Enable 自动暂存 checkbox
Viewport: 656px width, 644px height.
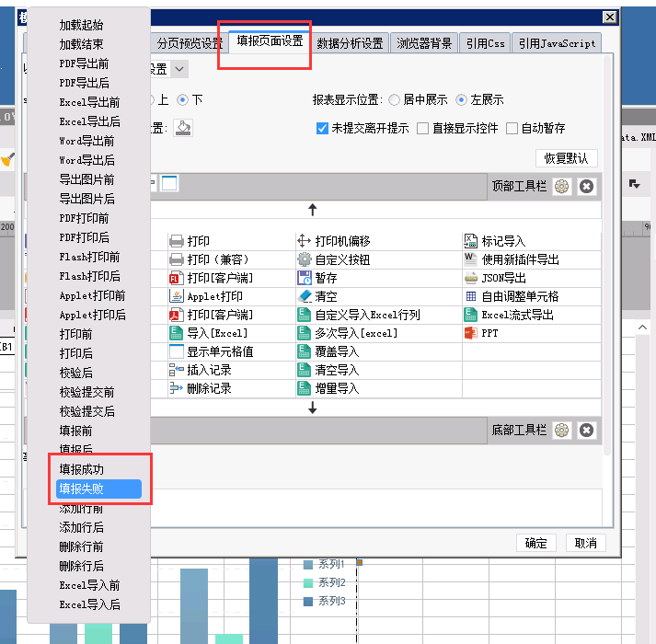tap(512, 128)
